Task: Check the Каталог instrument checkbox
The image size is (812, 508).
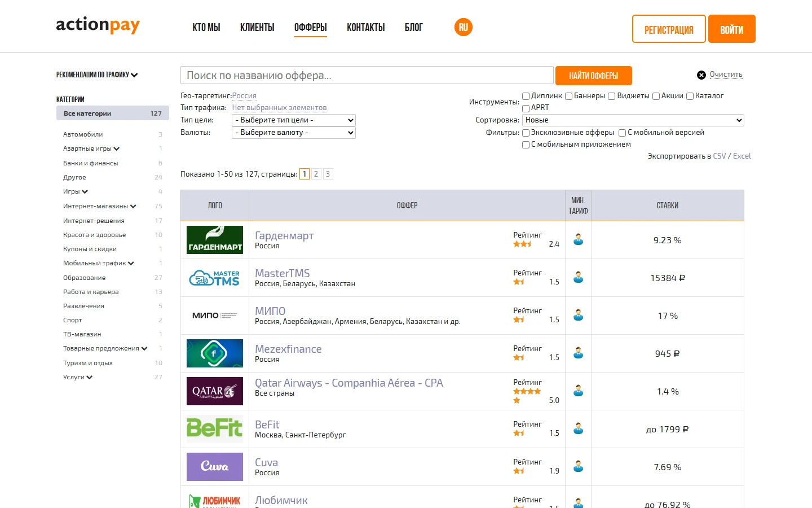Action: [690, 97]
